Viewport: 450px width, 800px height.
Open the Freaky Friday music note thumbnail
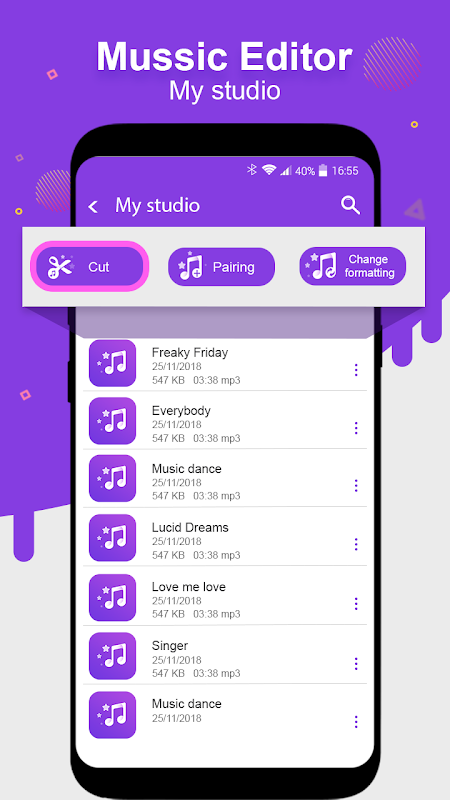112,363
